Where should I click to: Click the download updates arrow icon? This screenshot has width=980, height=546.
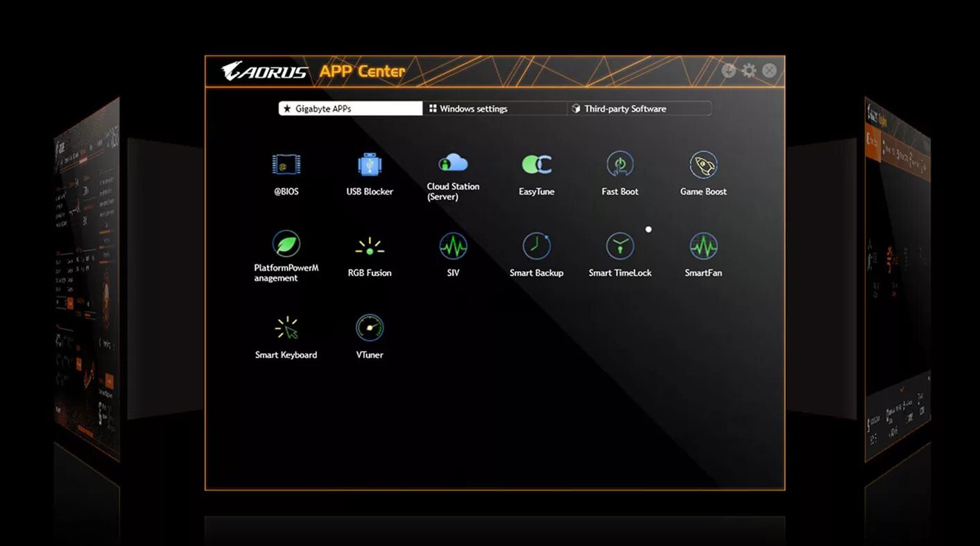(728, 70)
